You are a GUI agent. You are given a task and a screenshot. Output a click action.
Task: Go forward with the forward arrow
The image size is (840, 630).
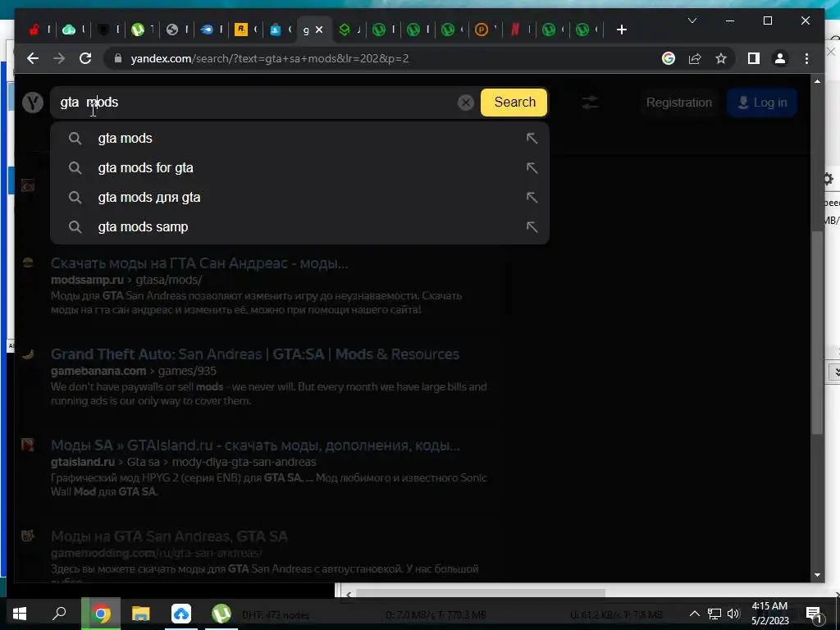tap(59, 58)
